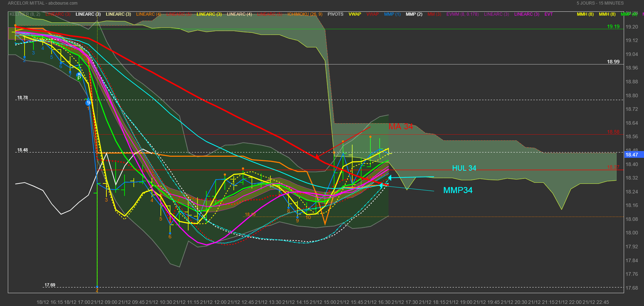Toggle the blue MMP (1) legend entry

click(x=392, y=14)
